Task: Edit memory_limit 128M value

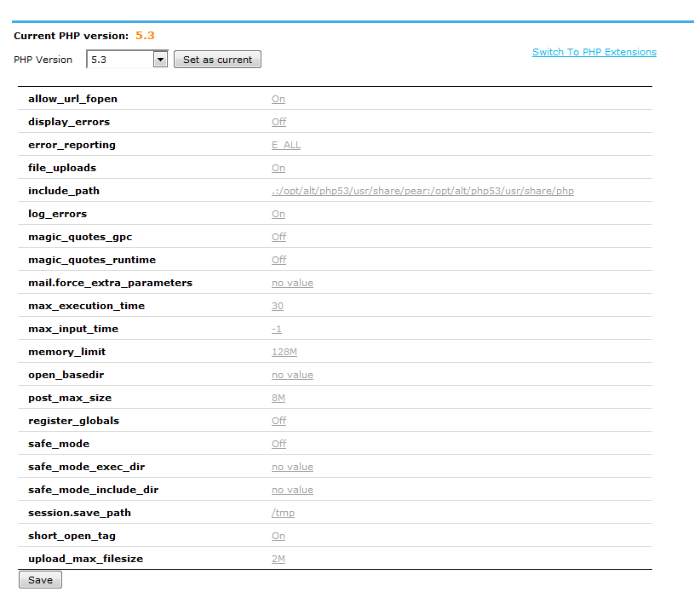Action: 284,352
